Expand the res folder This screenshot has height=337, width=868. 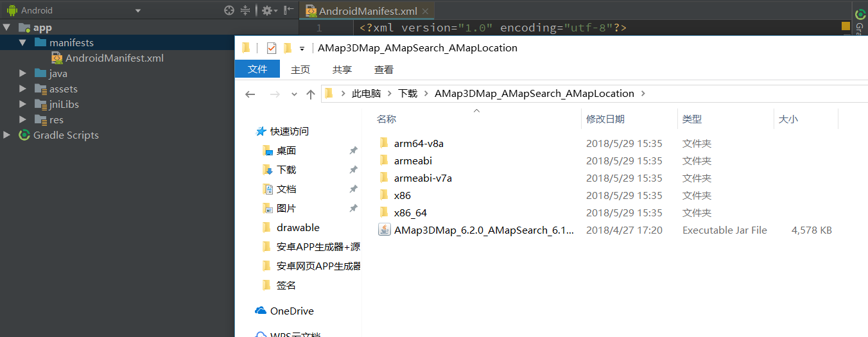click(x=22, y=119)
